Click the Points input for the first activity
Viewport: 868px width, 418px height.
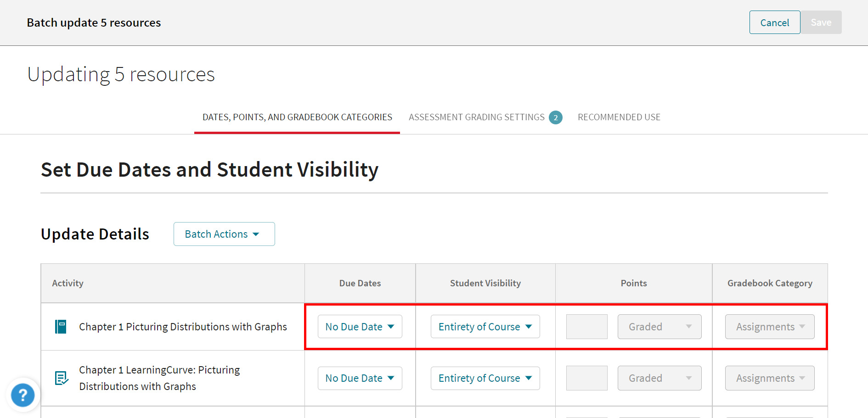586,326
